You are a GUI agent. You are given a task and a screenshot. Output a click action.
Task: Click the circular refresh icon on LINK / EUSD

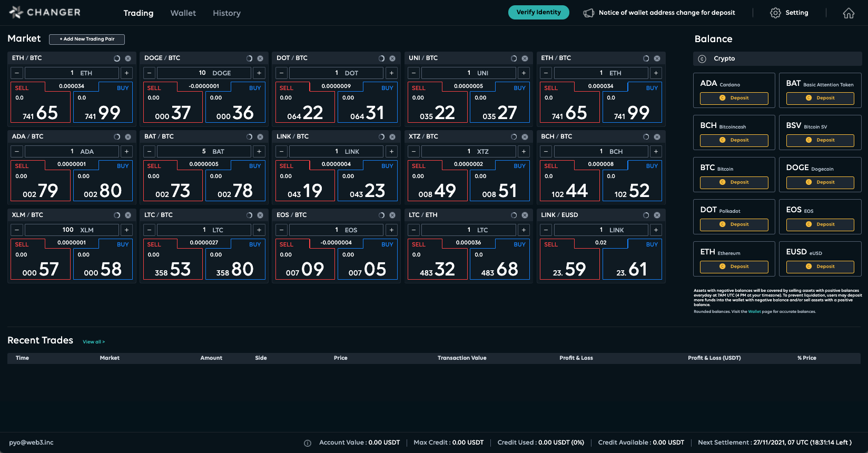pos(646,215)
